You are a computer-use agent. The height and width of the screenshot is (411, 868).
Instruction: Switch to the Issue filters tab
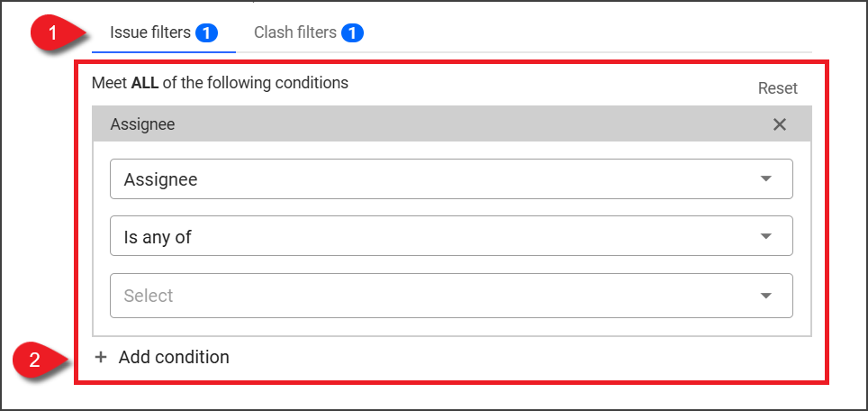point(150,33)
